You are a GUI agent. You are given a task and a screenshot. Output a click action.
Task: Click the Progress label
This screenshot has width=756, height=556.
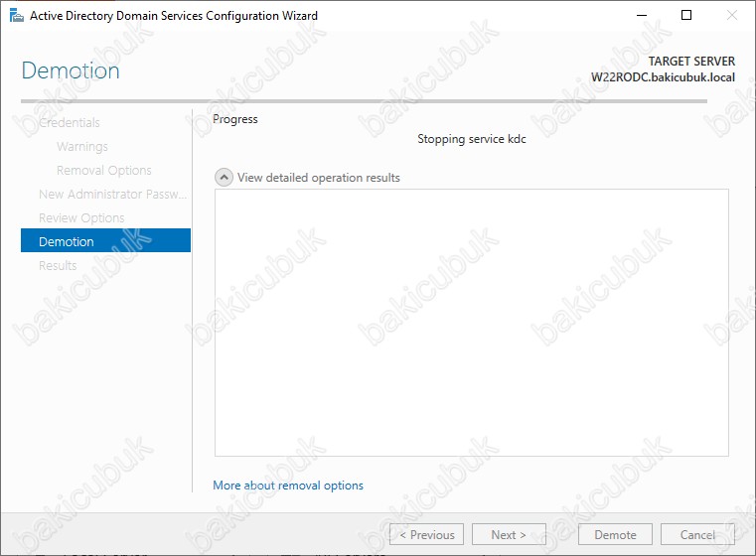(x=235, y=119)
